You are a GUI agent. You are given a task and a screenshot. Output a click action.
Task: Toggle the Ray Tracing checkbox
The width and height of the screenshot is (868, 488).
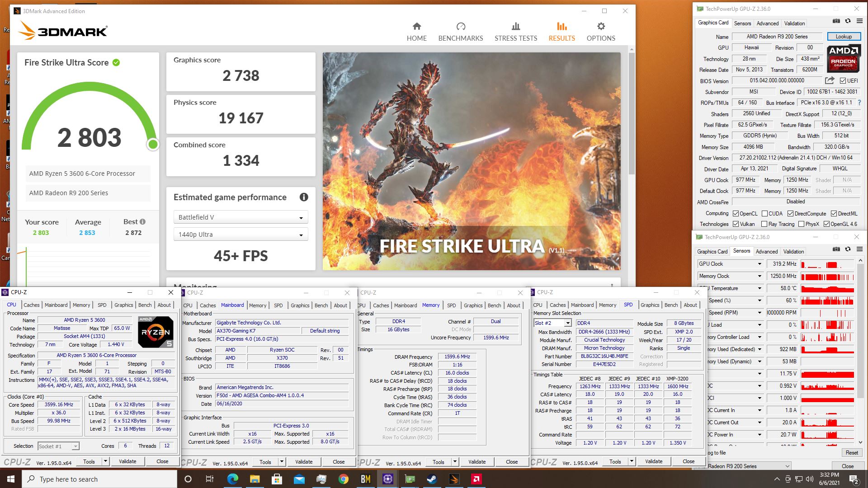pyautogui.click(x=764, y=224)
